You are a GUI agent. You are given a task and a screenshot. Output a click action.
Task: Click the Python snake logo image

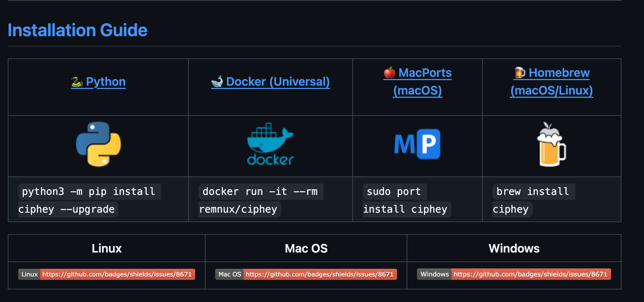point(98,144)
